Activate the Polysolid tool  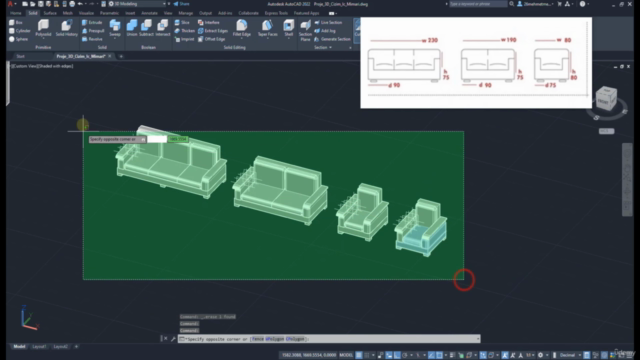coord(43,28)
